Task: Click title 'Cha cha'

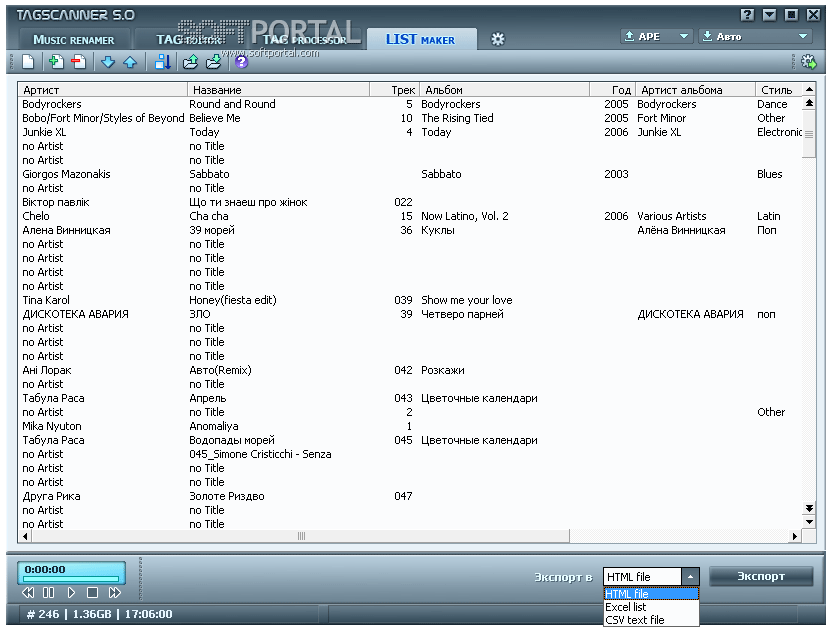Action: (x=209, y=216)
